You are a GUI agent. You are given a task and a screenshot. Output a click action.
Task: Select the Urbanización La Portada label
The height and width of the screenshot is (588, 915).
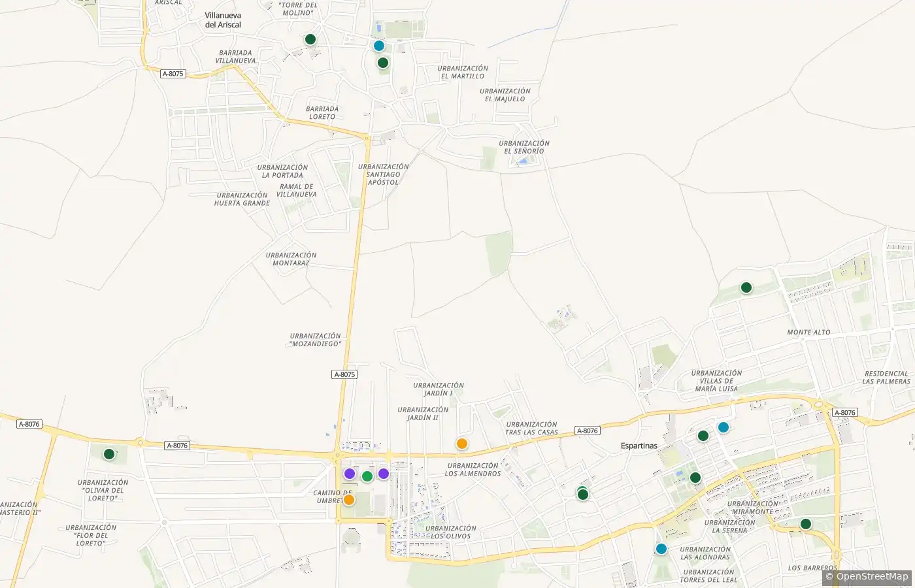click(x=282, y=171)
